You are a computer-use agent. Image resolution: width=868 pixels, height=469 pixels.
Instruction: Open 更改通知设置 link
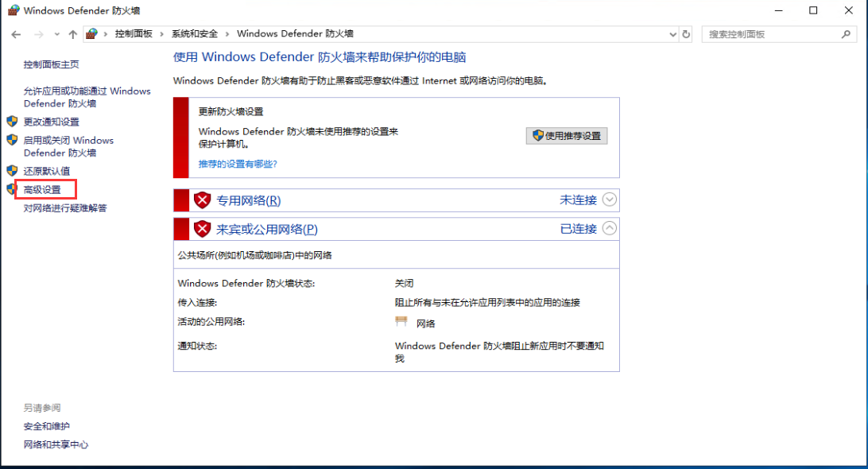tap(51, 122)
